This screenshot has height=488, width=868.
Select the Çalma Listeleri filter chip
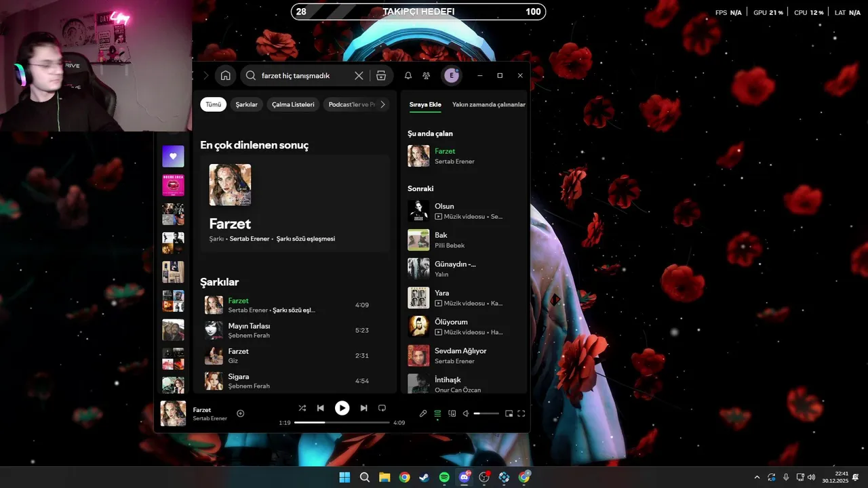[293, 104]
